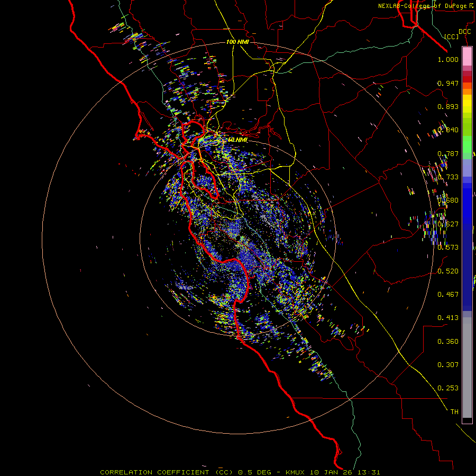Click the 0.840 legend value
Image resolution: width=476 pixels, height=476 pixels.
(448, 130)
